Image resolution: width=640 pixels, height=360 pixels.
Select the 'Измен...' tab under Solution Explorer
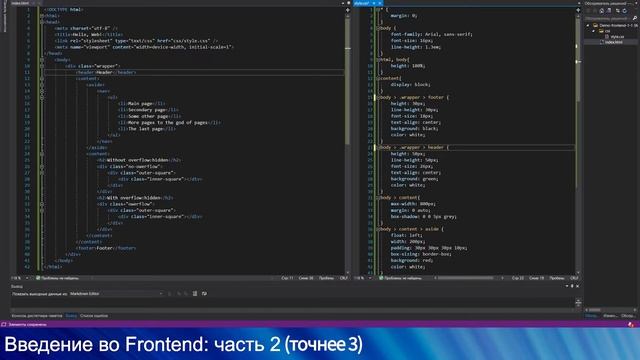coord(610,316)
